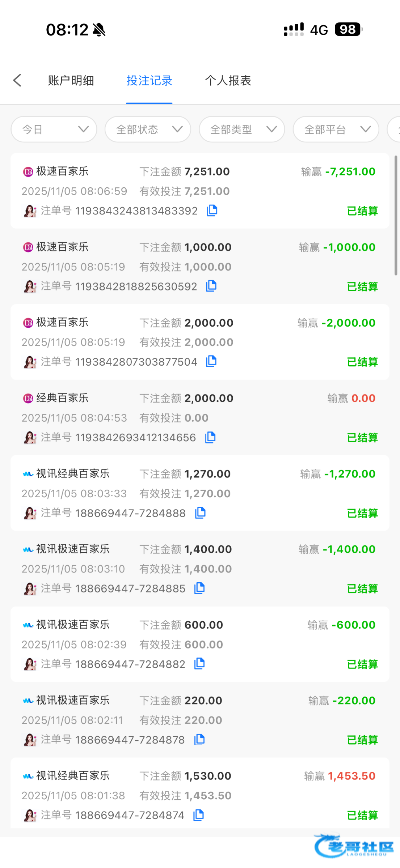This screenshot has width=400, height=868.
Task: Copy bet number 188669447-7284888
Action: coord(200,513)
